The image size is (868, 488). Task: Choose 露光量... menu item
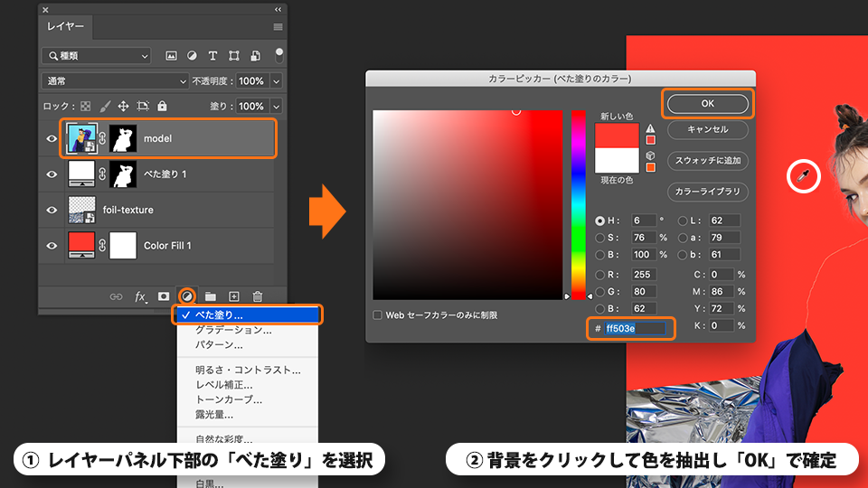click(248, 415)
